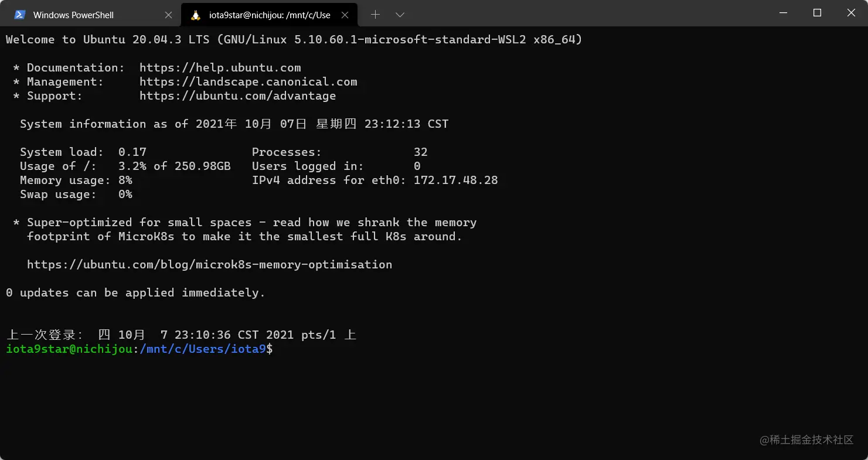This screenshot has height=460, width=868.
Task: Open the https://help.ubuntu.com link
Action: (220, 67)
